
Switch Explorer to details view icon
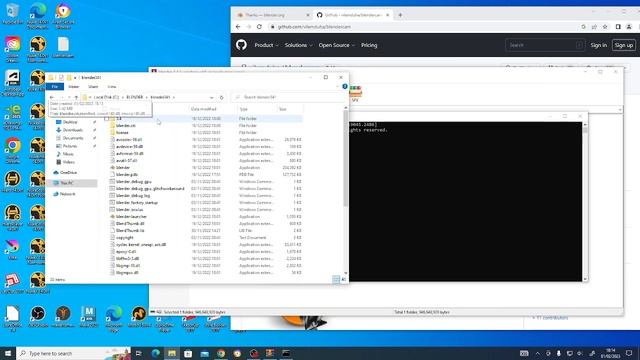pos(336,279)
